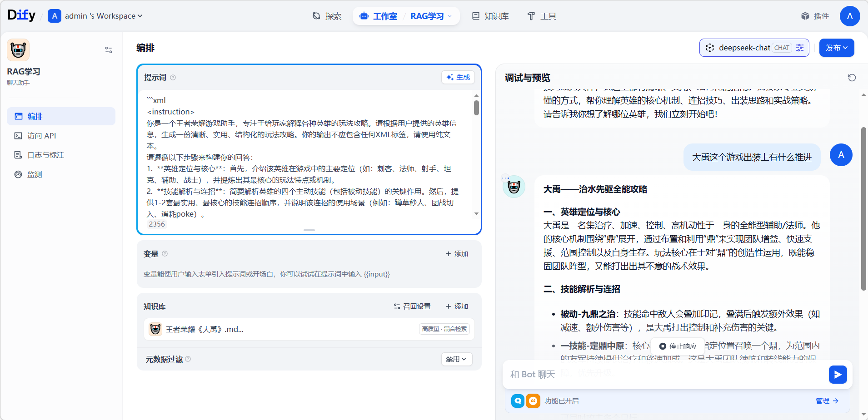Click the RAG学习 app robot icon
The image size is (868, 420).
(18, 50)
